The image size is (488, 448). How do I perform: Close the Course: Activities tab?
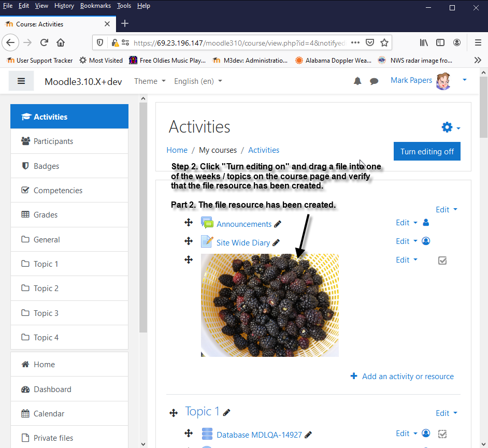click(x=107, y=24)
